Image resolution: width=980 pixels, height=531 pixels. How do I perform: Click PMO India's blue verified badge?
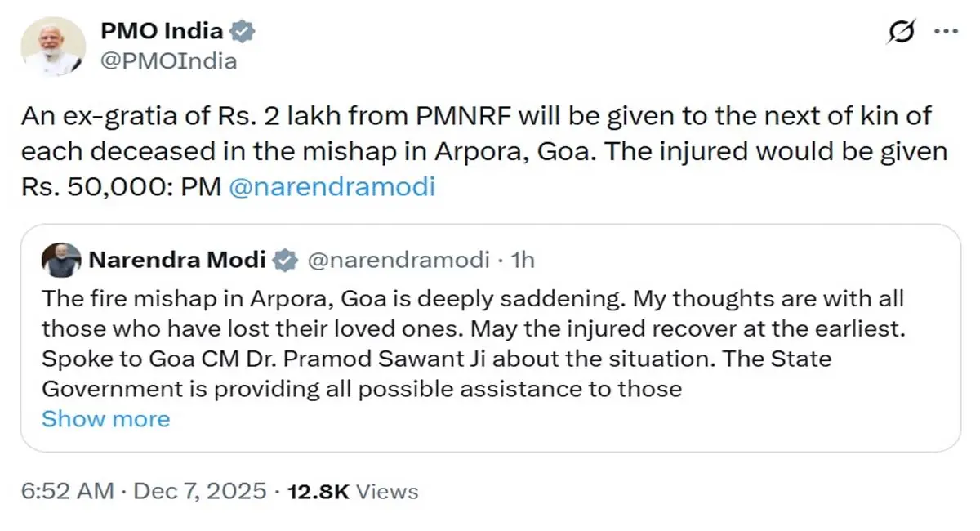(x=242, y=32)
